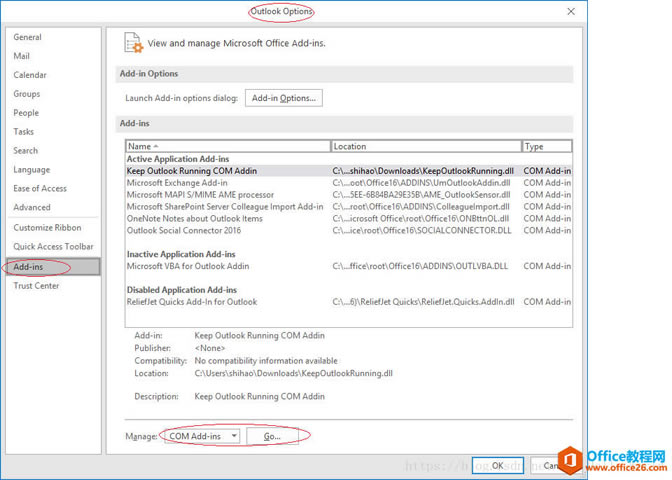Select the Search options category
The width and height of the screenshot is (672, 480).
pos(25,150)
